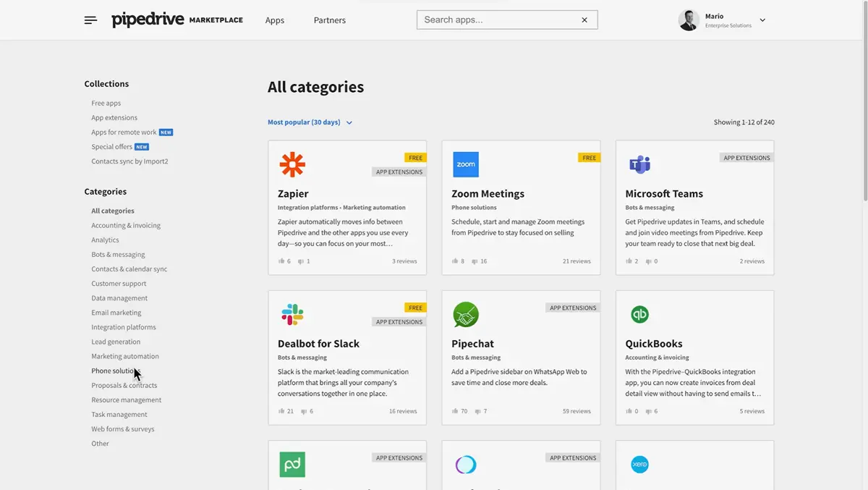Select the Customer support category

click(119, 284)
